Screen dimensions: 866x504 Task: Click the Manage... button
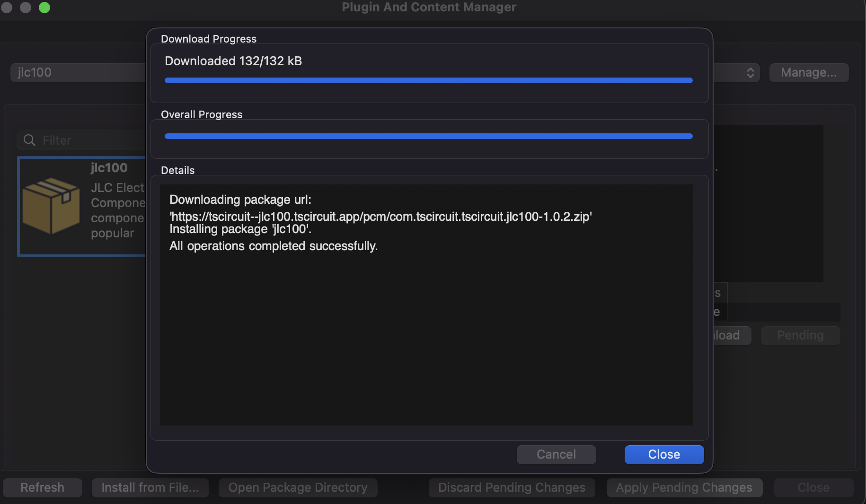pos(808,72)
